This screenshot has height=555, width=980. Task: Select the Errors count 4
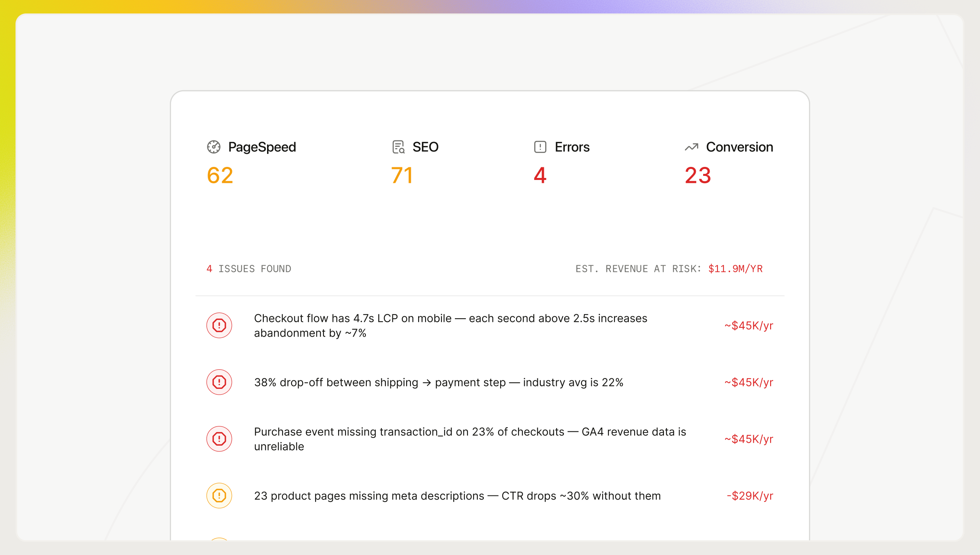540,175
